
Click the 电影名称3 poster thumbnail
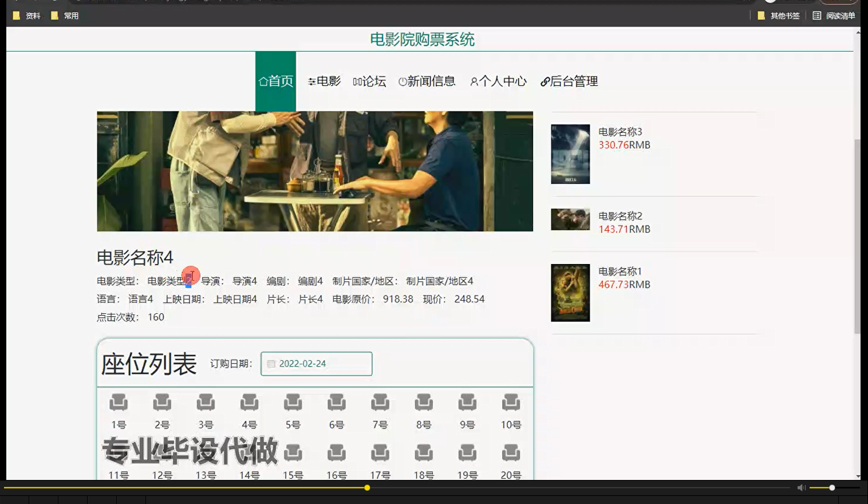(x=570, y=154)
